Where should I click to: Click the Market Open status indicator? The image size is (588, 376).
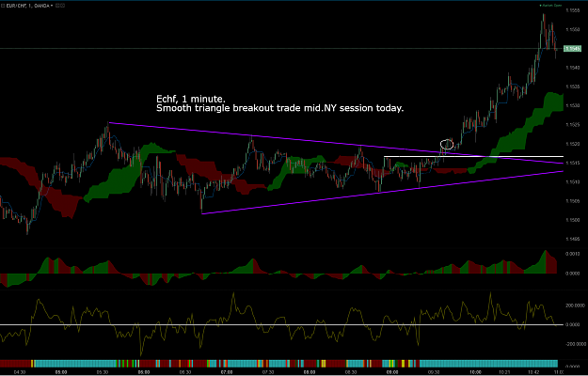pos(550,6)
